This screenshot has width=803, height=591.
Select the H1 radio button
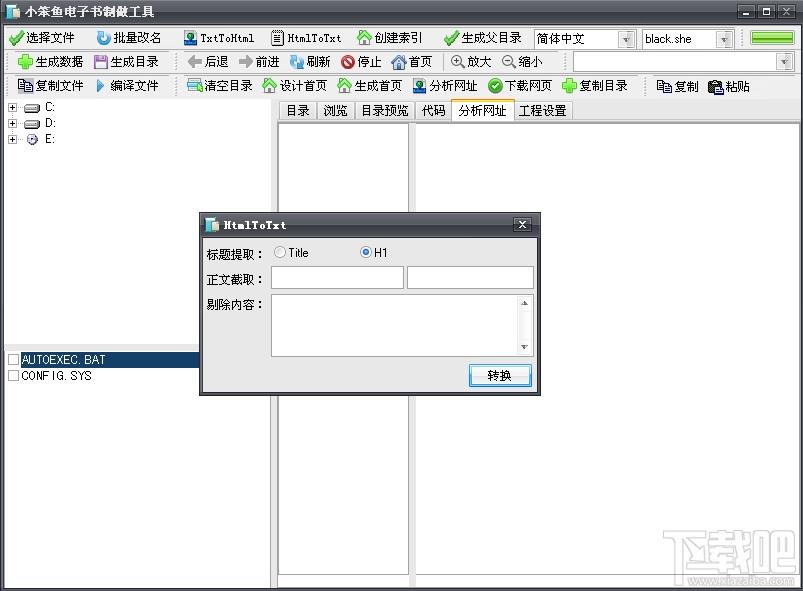[366, 253]
